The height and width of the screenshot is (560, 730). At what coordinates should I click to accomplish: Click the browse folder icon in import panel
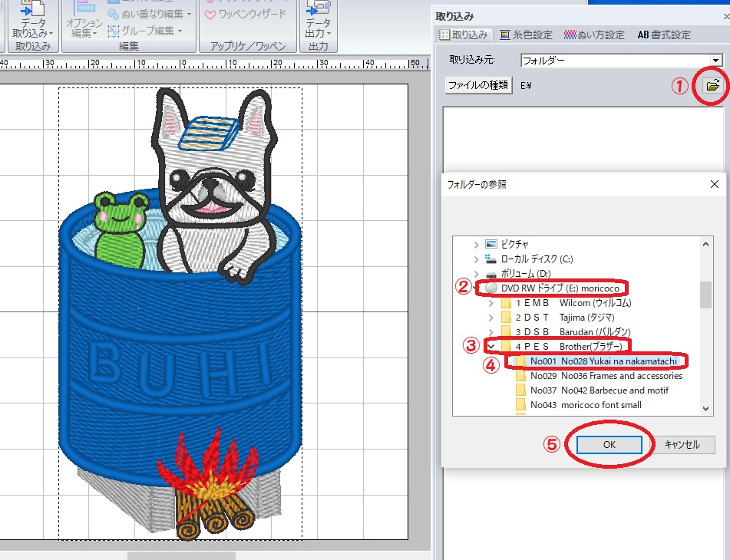712,85
